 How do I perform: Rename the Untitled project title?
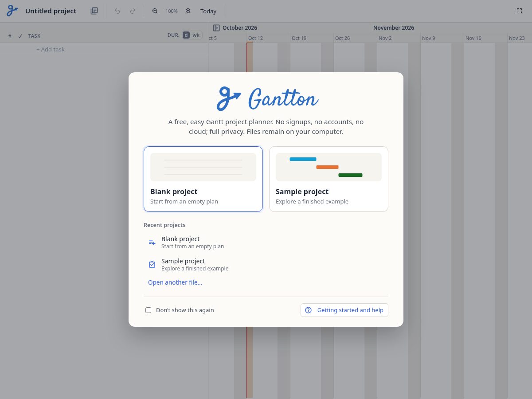click(x=51, y=11)
